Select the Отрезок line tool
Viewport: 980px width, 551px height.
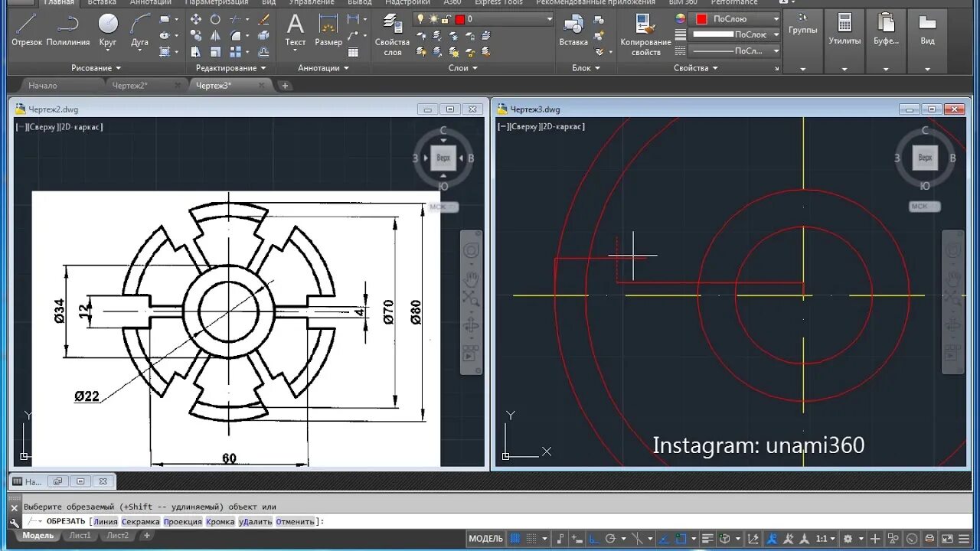coord(27,31)
